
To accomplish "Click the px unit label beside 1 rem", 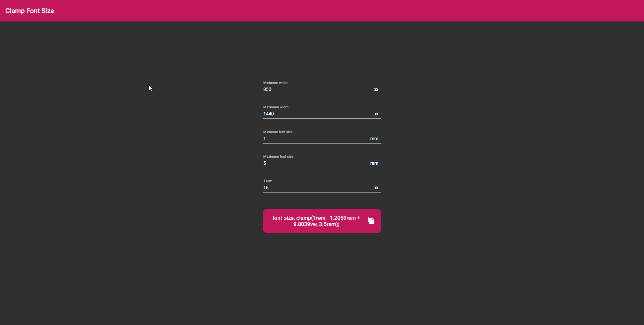I will point(375,187).
